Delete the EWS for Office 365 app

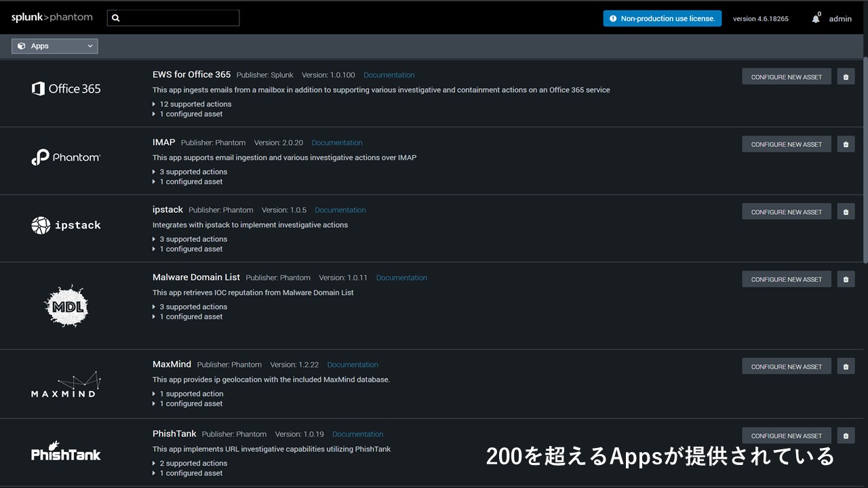[846, 77]
